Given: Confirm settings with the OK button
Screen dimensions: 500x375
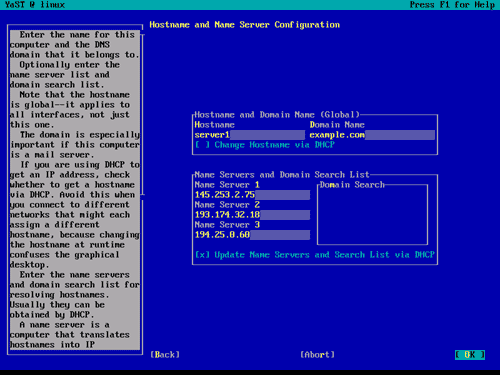Looking at the screenshot, I should pyautogui.click(x=470, y=355).
